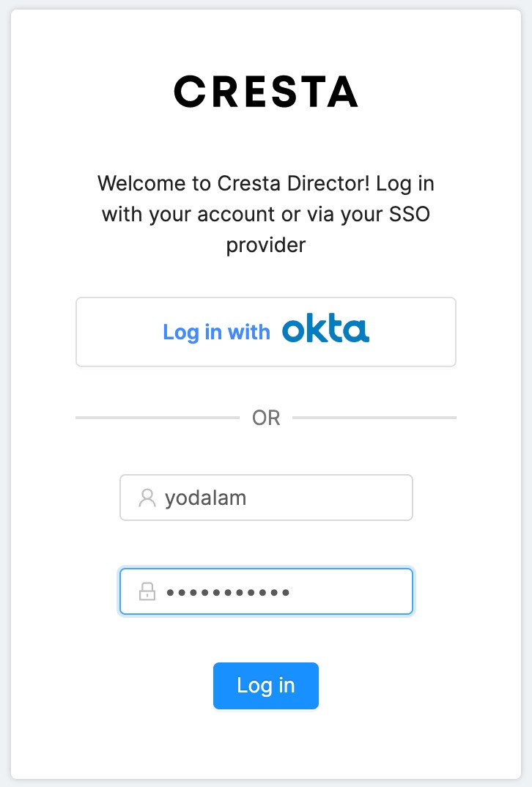Image resolution: width=532 pixels, height=787 pixels.
Task: Log in with Okta SSO button
Action: 266,332
